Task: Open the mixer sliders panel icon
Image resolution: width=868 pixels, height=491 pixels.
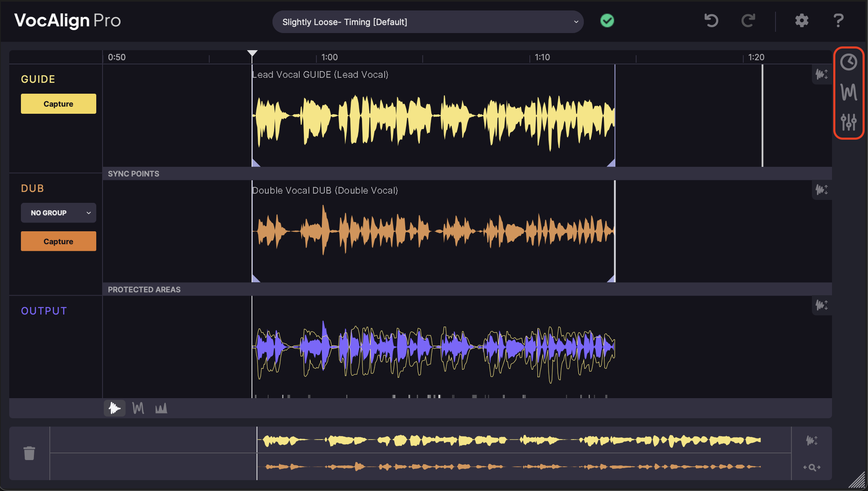Action: pos(849,122)
